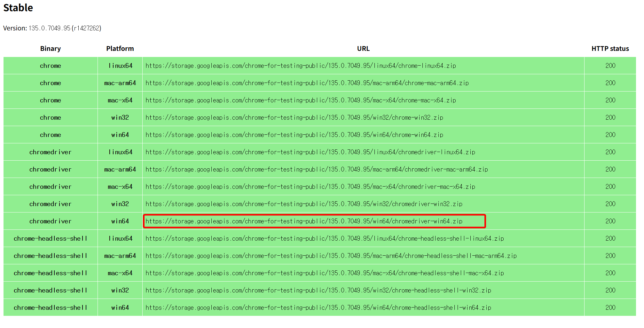Click the HTTP status column header
Image resolution: width=644 pixels, height=328 pixels.
click(610, 49)
